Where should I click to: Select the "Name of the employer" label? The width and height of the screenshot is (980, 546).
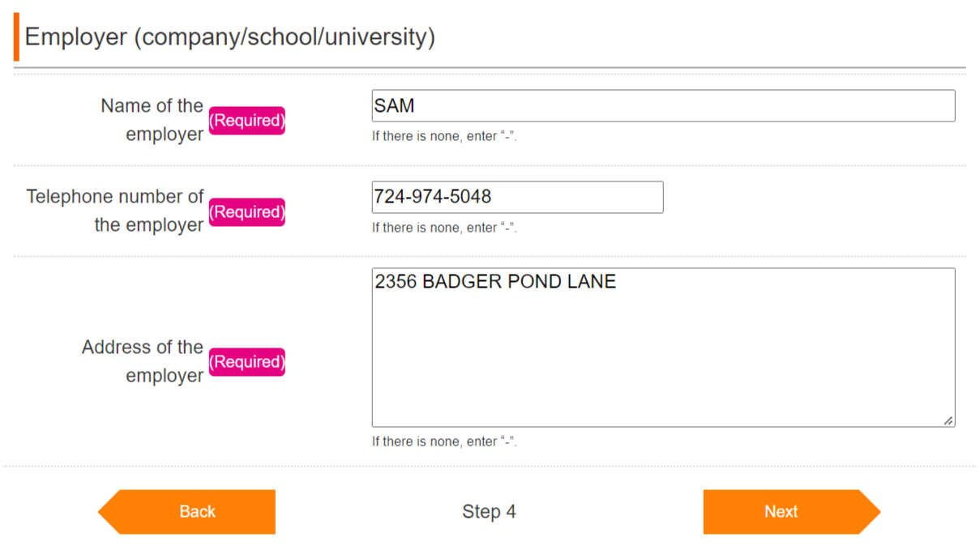point(152,120)
